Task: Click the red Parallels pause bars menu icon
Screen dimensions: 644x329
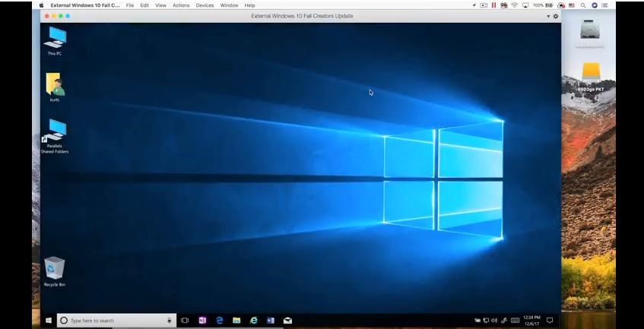Action: tap(493, 5)
